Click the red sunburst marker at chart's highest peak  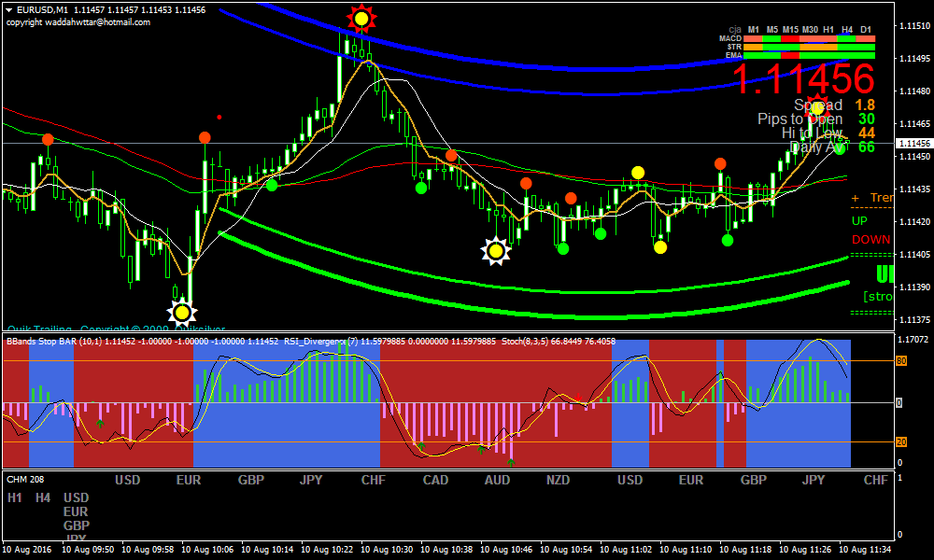coord(361,19)
